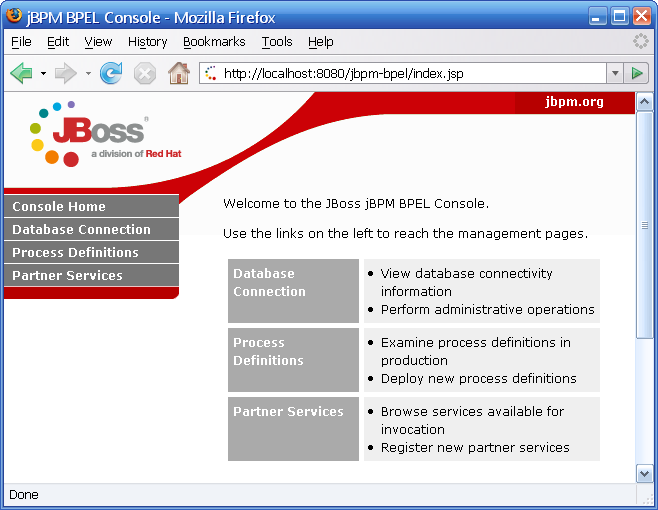Image resolution: width=658 pixels, height=510 pixels.
Task: Reload the page with the Refresh icon
Action: [x=111, y=73]
